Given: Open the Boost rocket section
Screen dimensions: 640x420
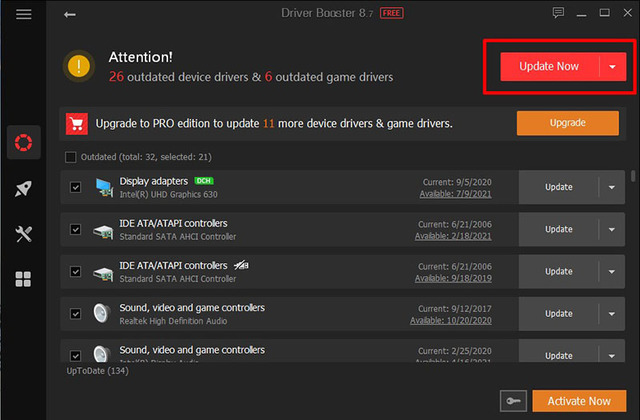Looking at the screenshot, I should [x=23, y=189].
